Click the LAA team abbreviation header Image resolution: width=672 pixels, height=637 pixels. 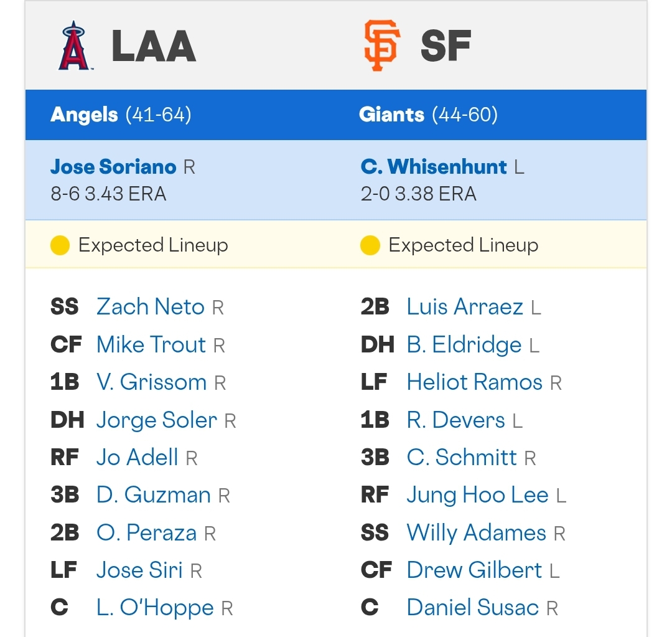point(154,45)
